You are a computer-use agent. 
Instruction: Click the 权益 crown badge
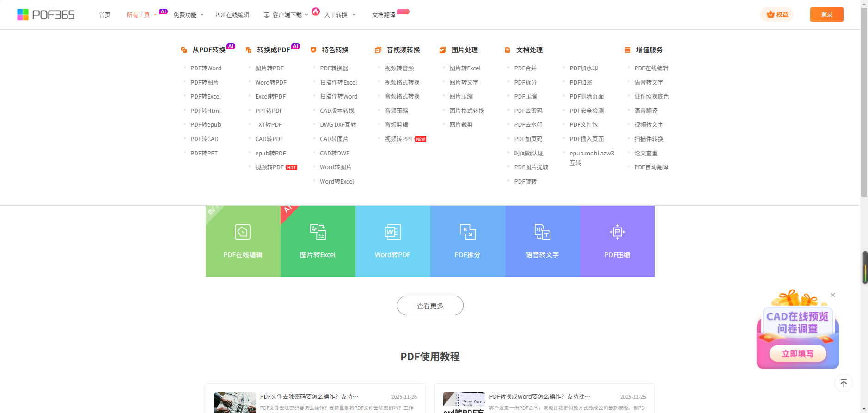click(777, 15)
